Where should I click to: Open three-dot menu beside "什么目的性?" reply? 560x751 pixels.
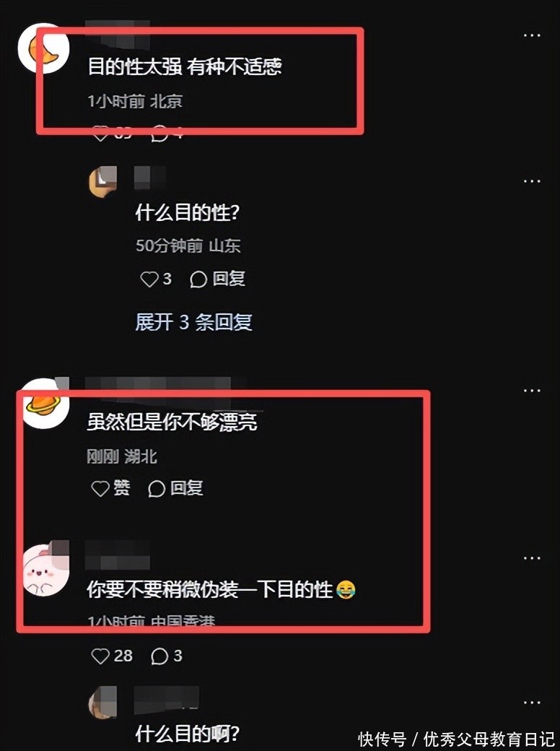pos(532,181)
